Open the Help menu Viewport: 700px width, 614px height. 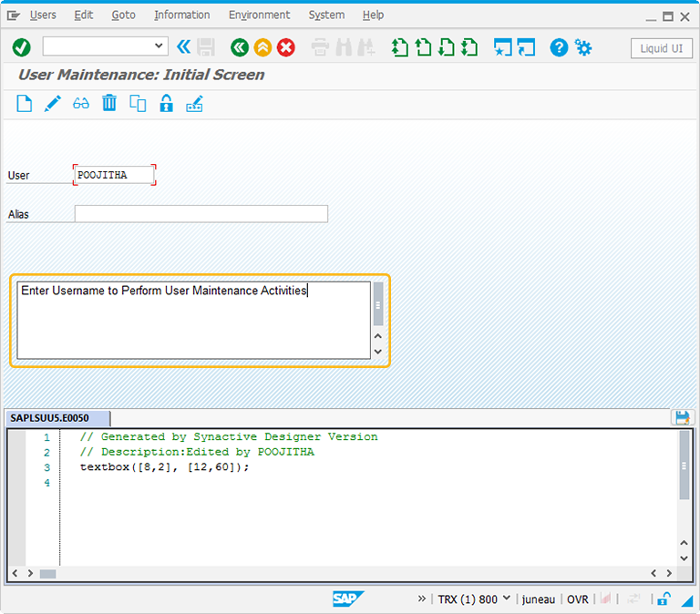click(373, 15)
